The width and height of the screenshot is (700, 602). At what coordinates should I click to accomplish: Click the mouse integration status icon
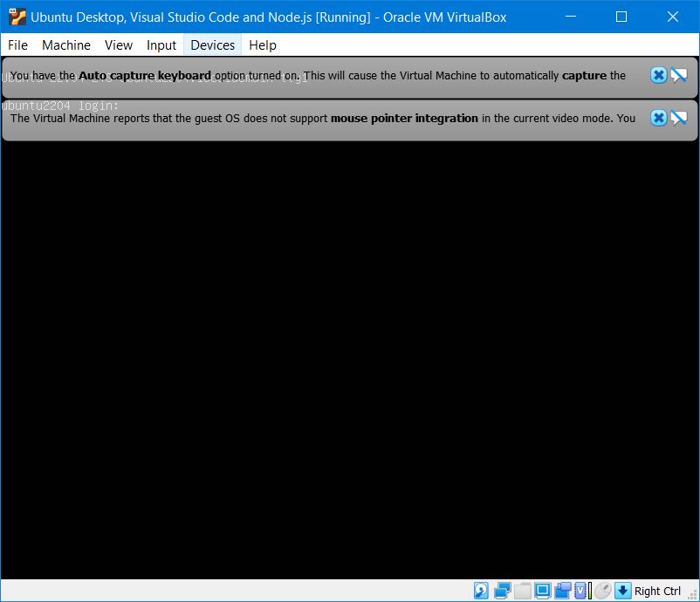602,591
